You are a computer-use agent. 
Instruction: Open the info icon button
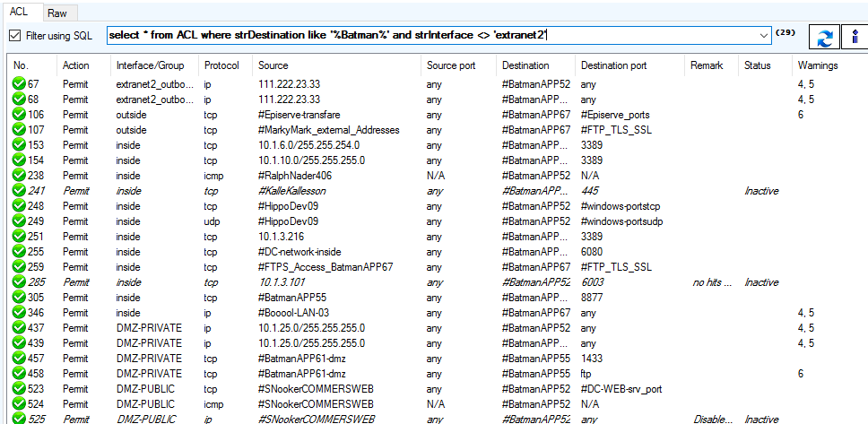tap(855, 38)
